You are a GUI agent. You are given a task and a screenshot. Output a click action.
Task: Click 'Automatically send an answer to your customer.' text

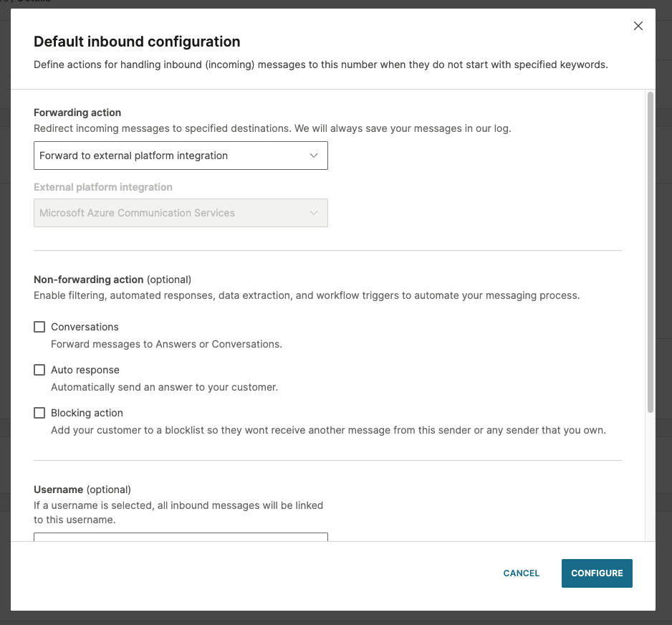point(165,387)
